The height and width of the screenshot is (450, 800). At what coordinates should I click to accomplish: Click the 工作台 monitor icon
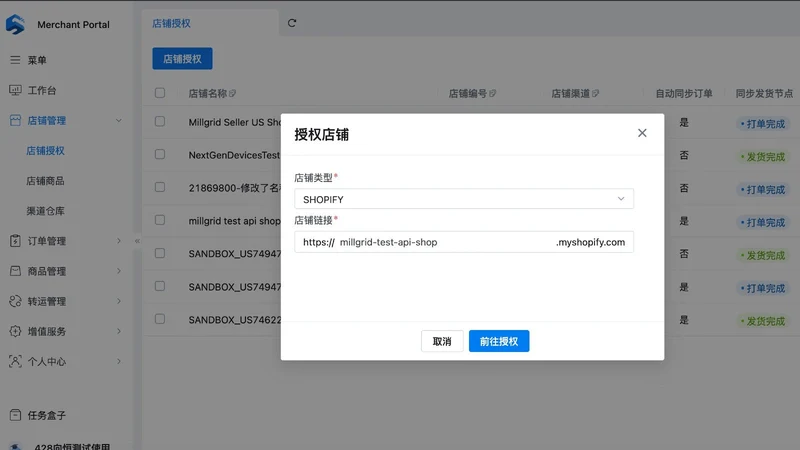(15, 90)
